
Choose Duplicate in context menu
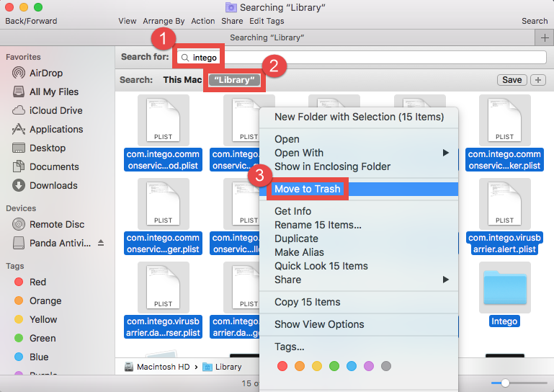pos(359,239)
